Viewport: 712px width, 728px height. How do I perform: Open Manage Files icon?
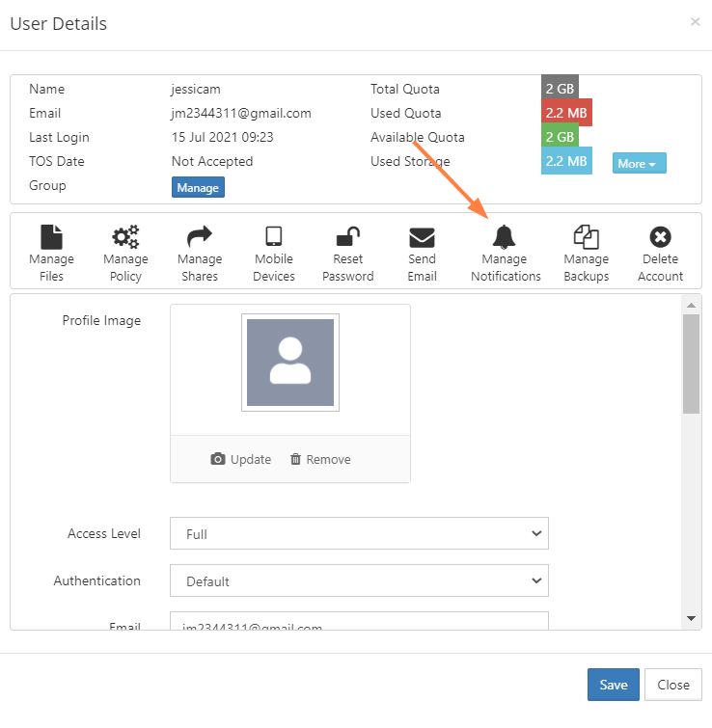click(51, 237)
